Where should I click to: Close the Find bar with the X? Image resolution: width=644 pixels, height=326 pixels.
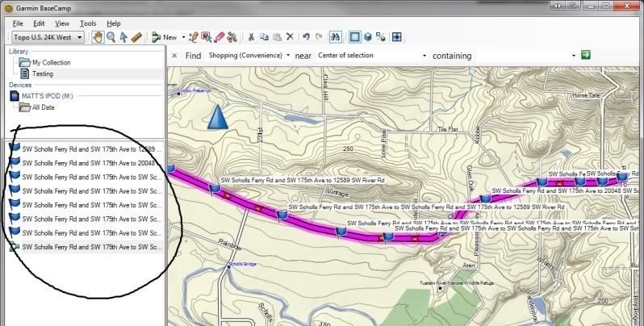click(174, 56)
